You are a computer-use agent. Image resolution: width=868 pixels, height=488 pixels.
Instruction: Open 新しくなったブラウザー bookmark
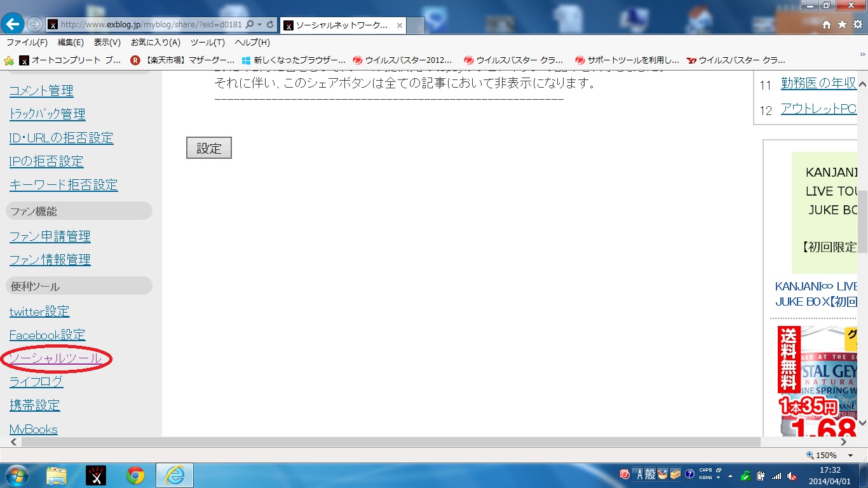click(294, 60)
